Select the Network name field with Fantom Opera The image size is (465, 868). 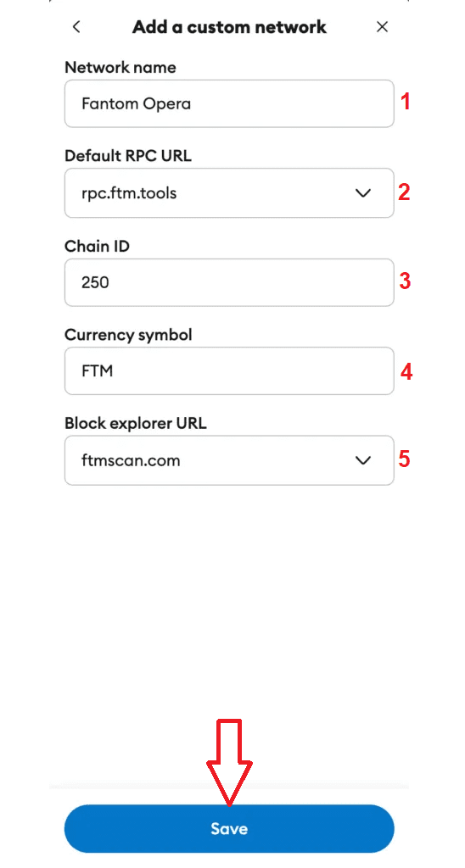[229, 103]
